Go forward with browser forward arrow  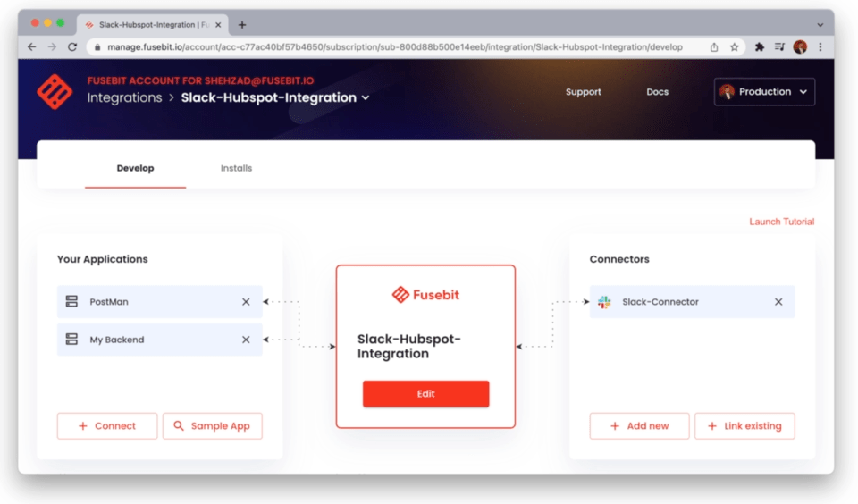pyautogui.click(x=52, y=47)
